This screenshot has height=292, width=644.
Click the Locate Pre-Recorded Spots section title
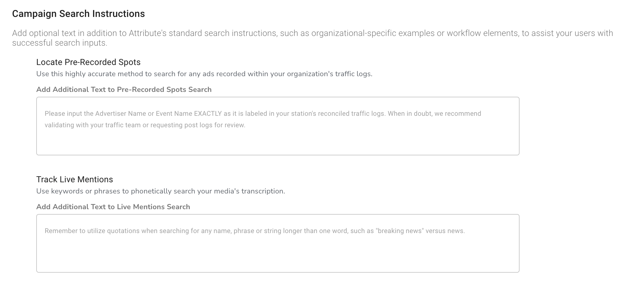click(x=88, y=62)
